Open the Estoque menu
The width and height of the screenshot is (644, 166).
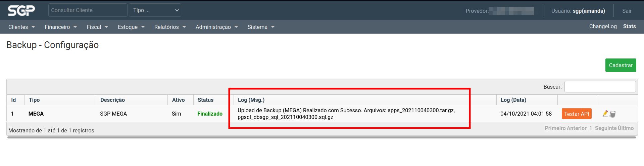tap(131, 27)
